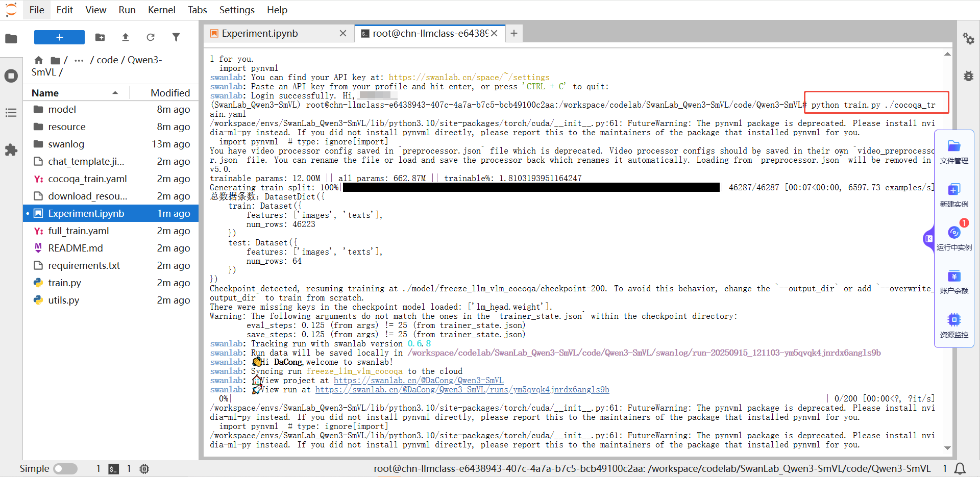This screenshot has width=980, height=477.
Task: Open the Run menu
Action: (x=127, y=10)
